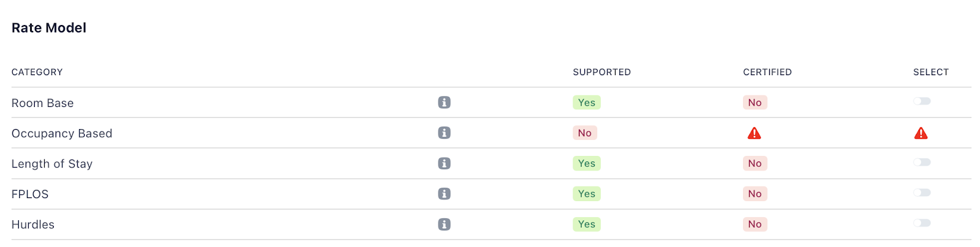Enable the Length of Stay select switch

click(922, 163)
